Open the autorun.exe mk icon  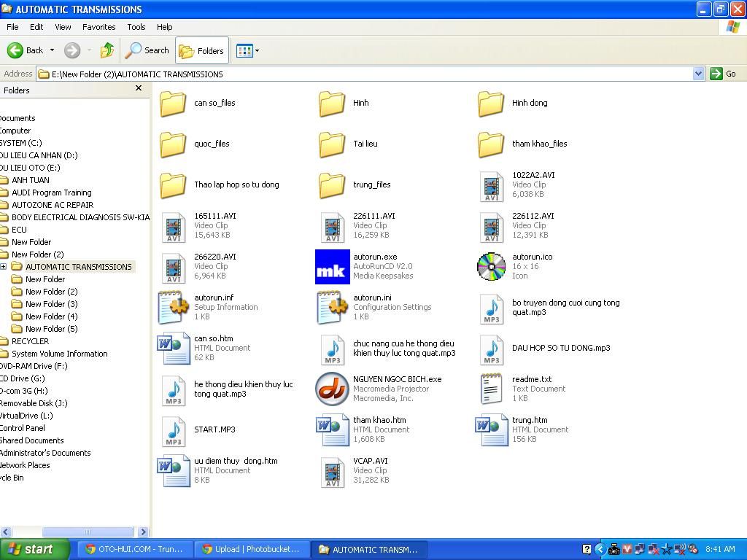(x=332, y=267)
